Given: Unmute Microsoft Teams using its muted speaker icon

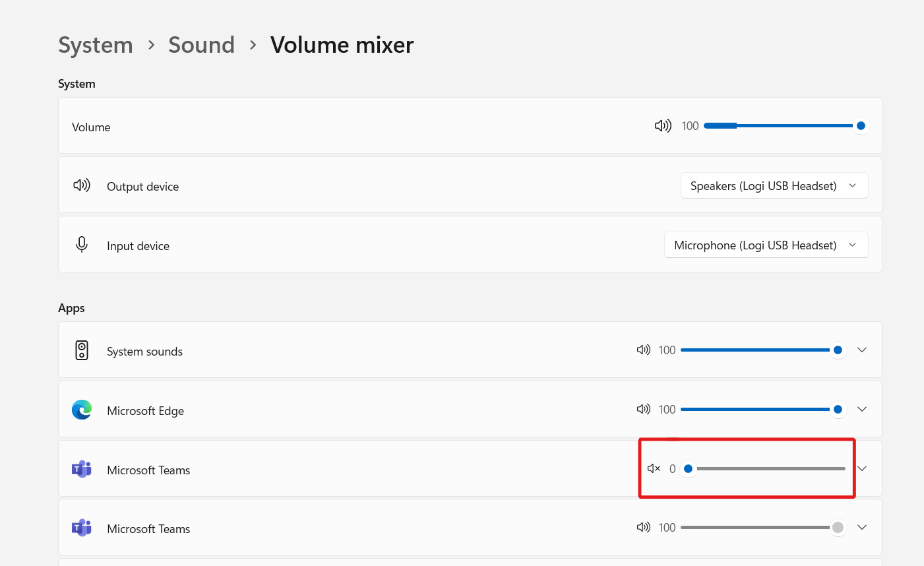Looking at the screenshot, I should click(x=653, y=468).
